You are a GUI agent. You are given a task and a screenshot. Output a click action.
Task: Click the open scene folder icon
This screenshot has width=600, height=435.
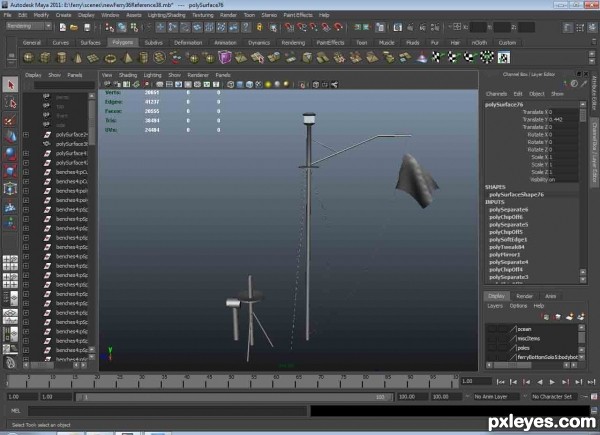[74, 27]
